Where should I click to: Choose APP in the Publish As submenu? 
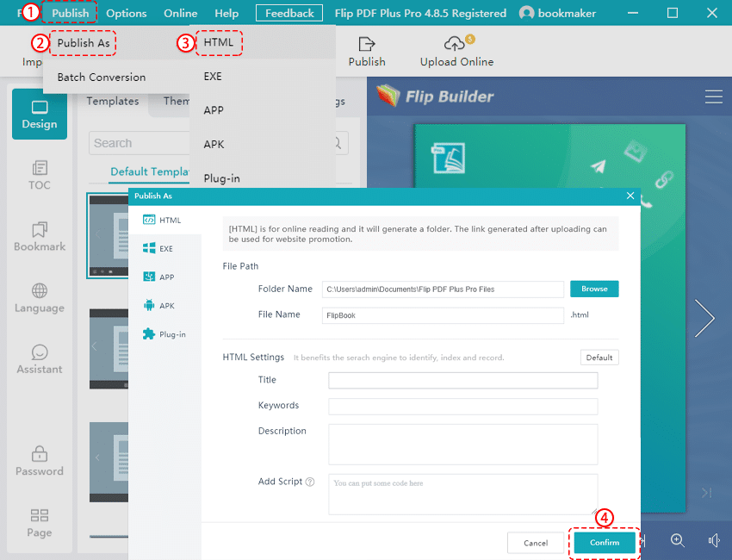(x=214, y=110)
